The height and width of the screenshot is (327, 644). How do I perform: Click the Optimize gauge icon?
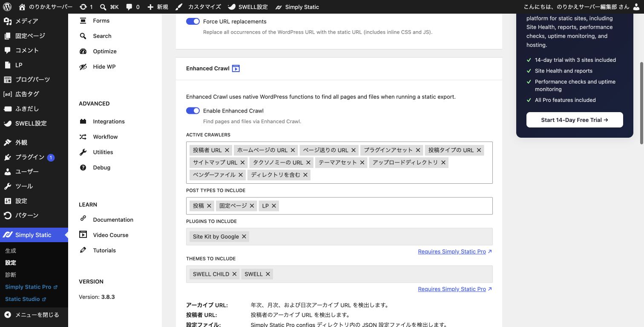point(83,51)
